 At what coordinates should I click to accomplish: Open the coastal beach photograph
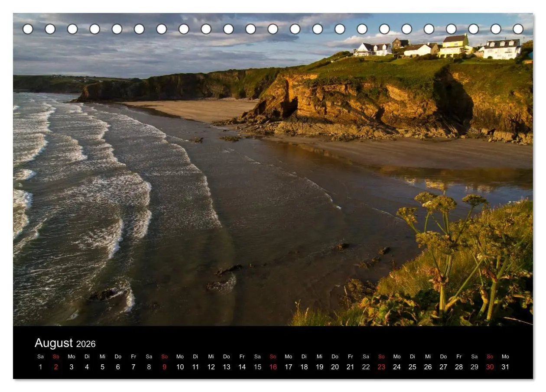click(x=273, y=169)
